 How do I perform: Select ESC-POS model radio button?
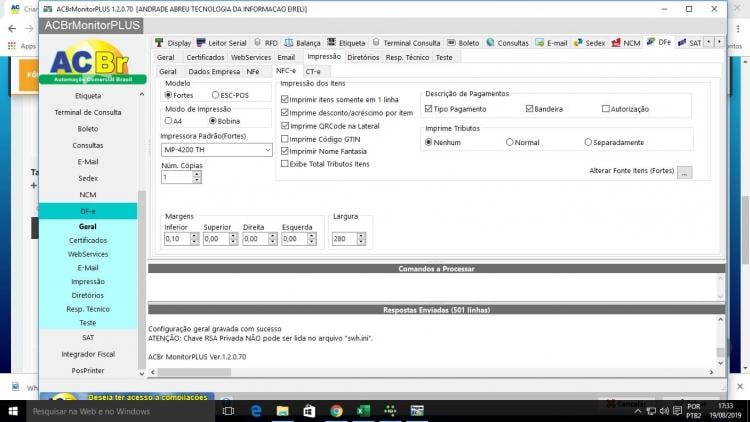tap(215, 95)
